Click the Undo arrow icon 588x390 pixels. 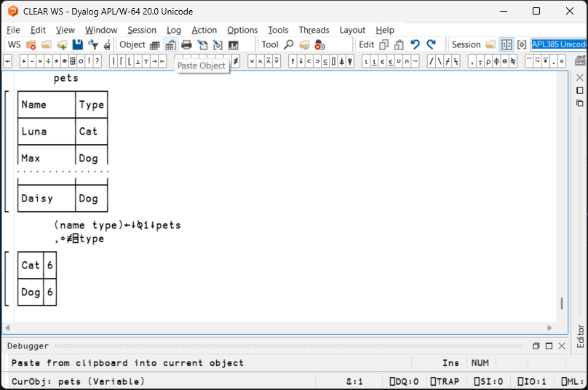coord(415,45)
